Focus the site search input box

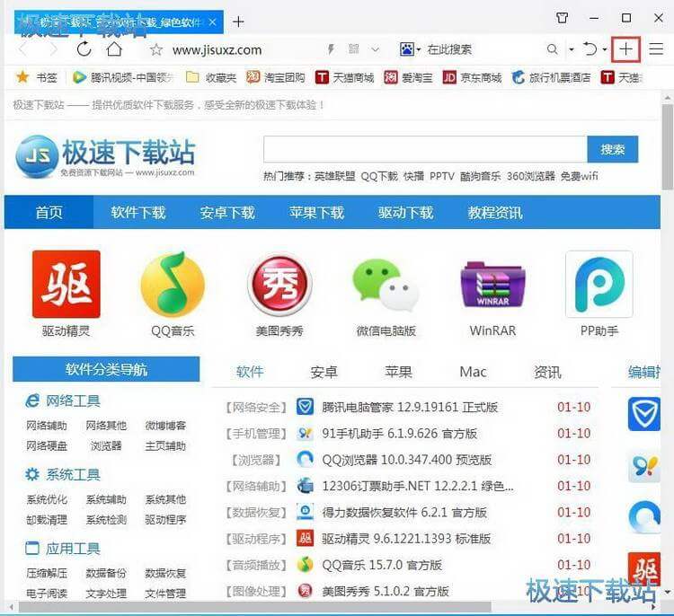coord(425,149)
